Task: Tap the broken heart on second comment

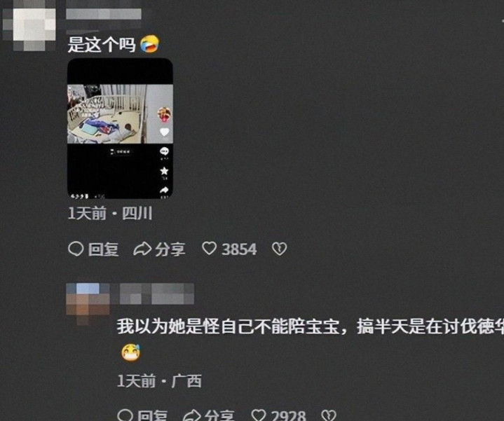Action: tap(329, 415)
